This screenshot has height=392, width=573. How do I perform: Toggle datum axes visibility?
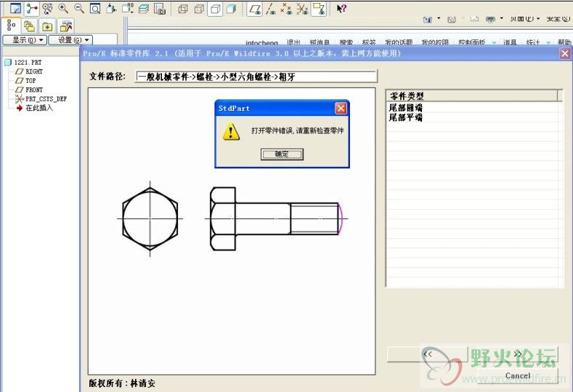pos(270,9)
